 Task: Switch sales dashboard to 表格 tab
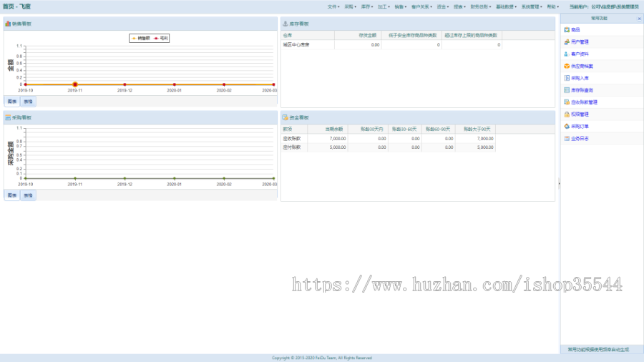pos(28,102)
